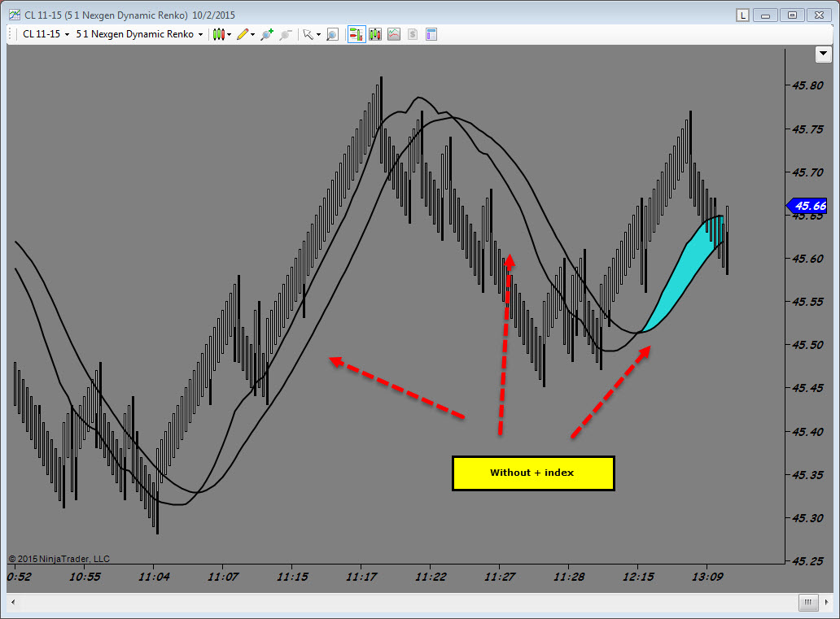Click the 10:55 time axis label
Screen dimensions: 840x619
pos(85,578)
